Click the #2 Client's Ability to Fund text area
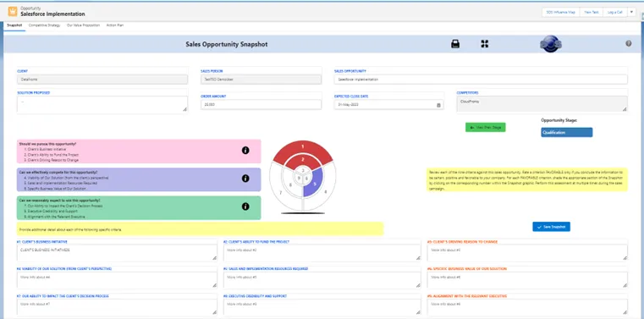Viewport: 644px width, 319px height. point(322,252)
